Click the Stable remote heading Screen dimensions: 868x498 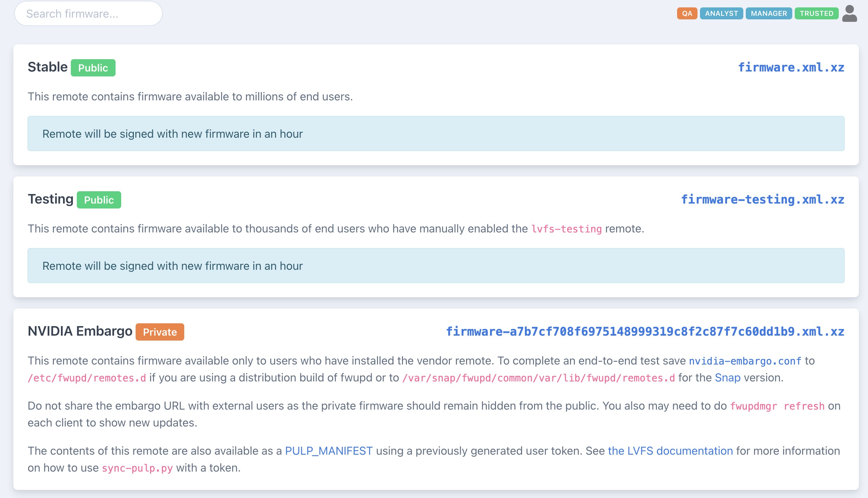point(48,67)
